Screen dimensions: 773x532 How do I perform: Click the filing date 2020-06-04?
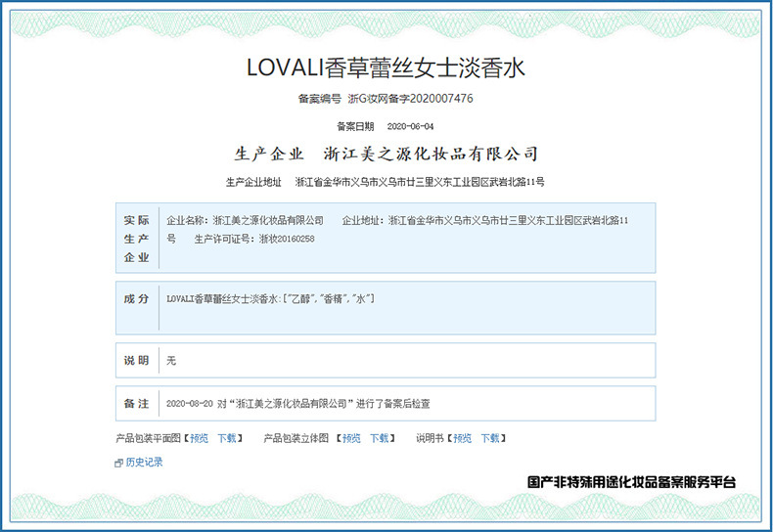pyautogui.click(x=410, y=126)
